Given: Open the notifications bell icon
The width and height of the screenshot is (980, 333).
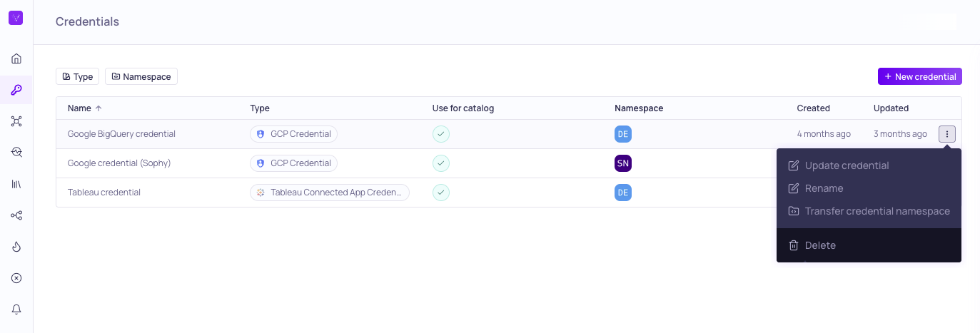Looking at the screenshot, I should point(16,309).
